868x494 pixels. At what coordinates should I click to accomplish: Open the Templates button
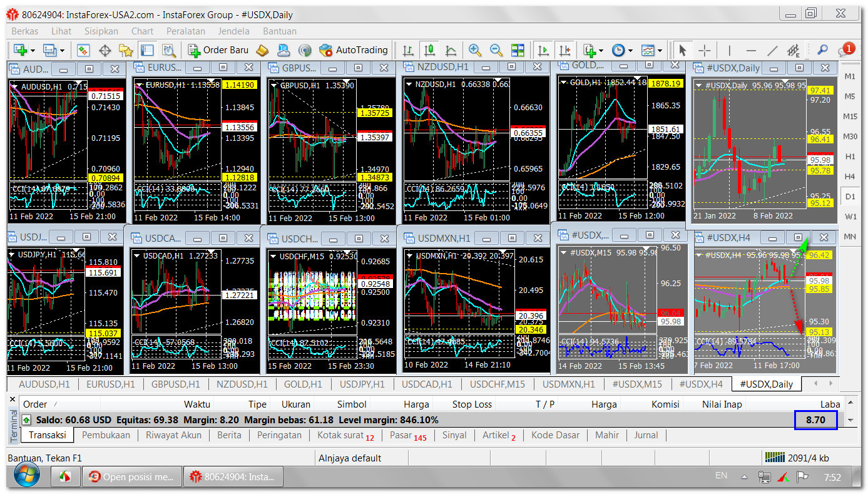click(x=648, y=50)
